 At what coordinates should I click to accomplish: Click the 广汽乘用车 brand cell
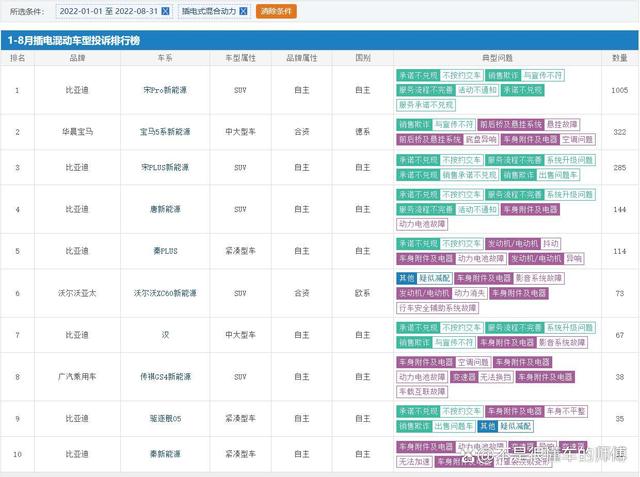pyautogui.click(x=77, y=377)
